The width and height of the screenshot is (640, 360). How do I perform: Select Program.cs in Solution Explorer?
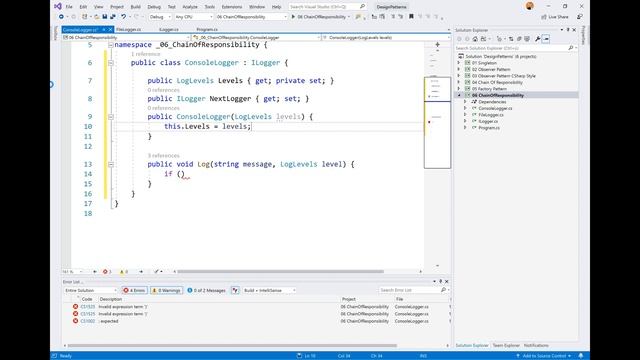489,128
